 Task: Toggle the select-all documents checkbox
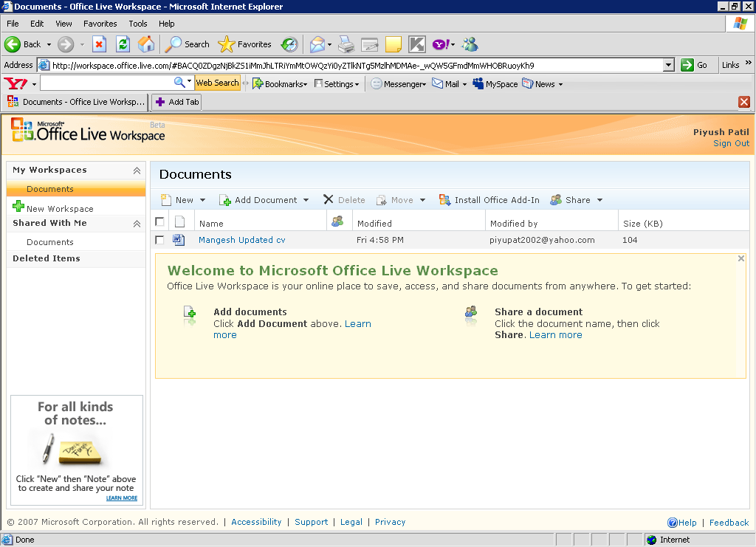(159, 221)
